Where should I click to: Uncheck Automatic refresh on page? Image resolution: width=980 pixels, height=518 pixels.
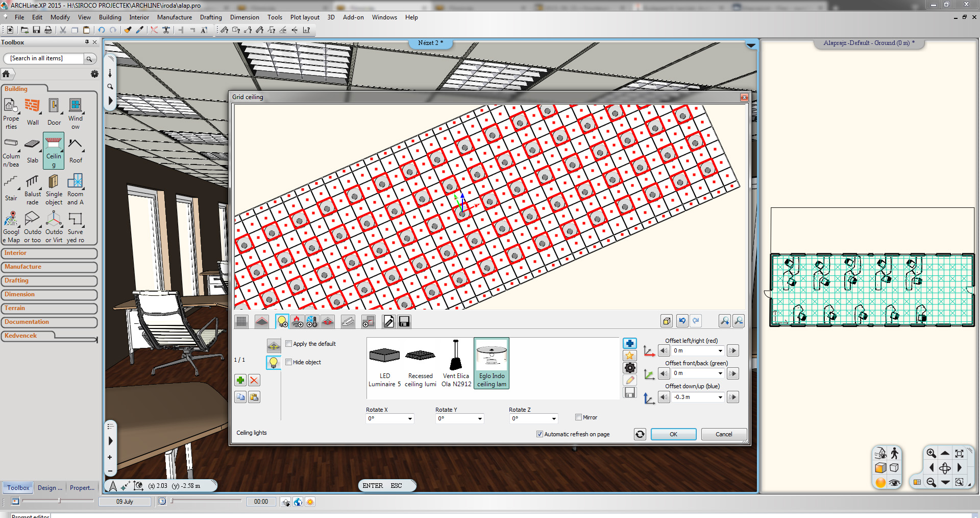click(540, 434)
